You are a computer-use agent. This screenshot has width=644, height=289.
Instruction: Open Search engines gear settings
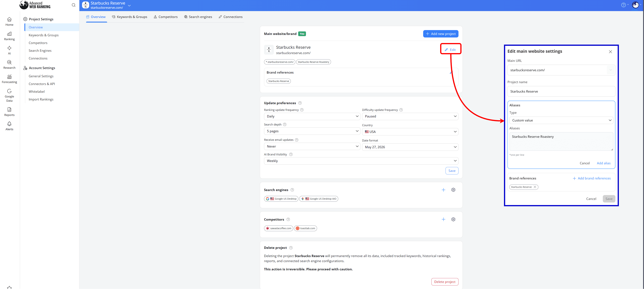pyautogui.click(x=453, y=190)
